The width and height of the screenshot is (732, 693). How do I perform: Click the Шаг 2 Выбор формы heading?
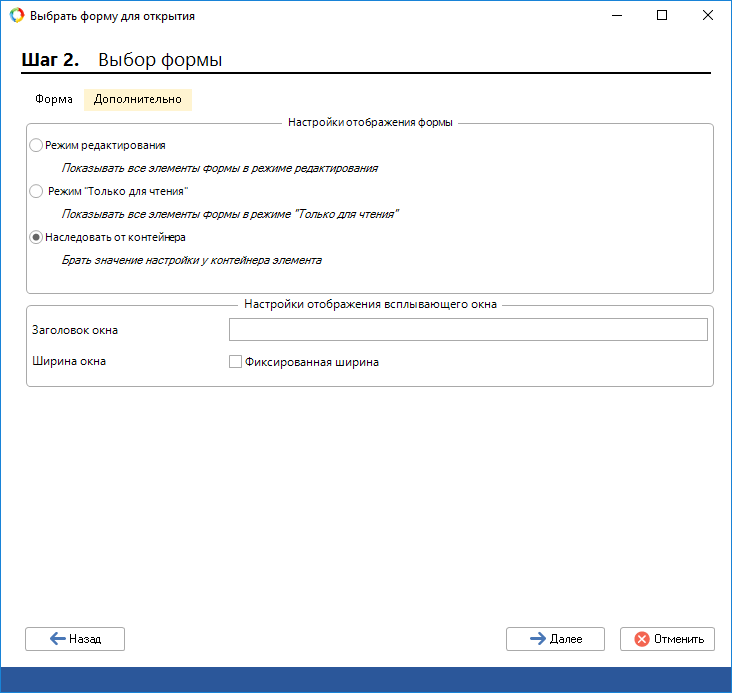coord(122,60)
